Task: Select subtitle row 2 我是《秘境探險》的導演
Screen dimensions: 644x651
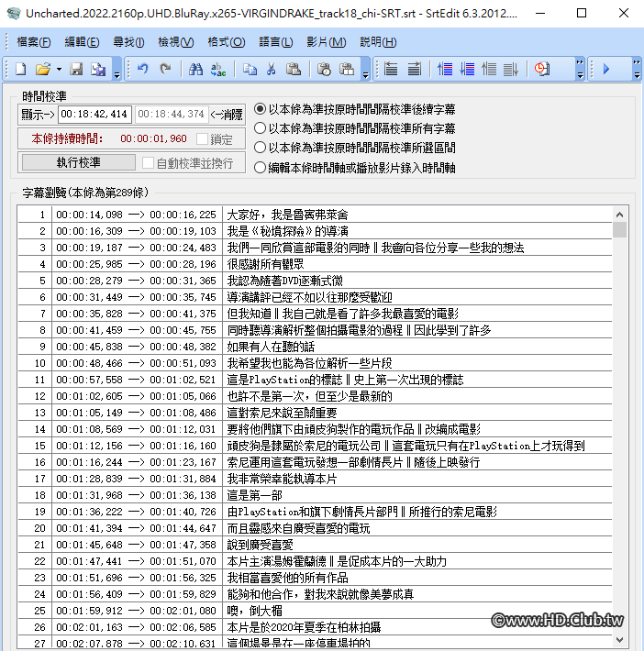Action: coord(315,231)
